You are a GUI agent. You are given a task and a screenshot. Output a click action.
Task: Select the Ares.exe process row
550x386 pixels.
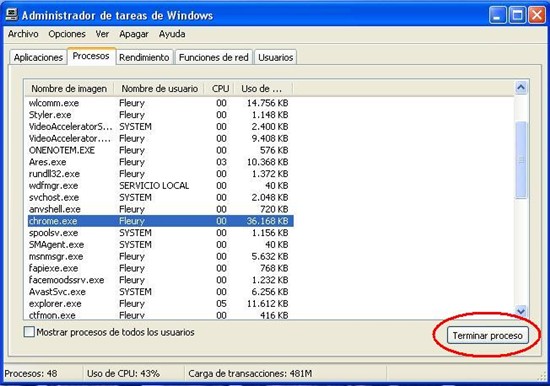click(x=161, y=162)
